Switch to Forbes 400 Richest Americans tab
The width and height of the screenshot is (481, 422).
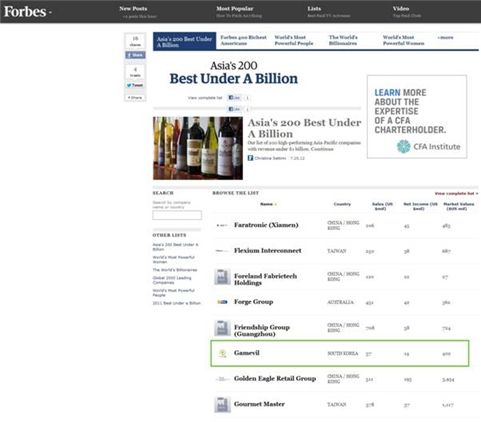[243, 40]
